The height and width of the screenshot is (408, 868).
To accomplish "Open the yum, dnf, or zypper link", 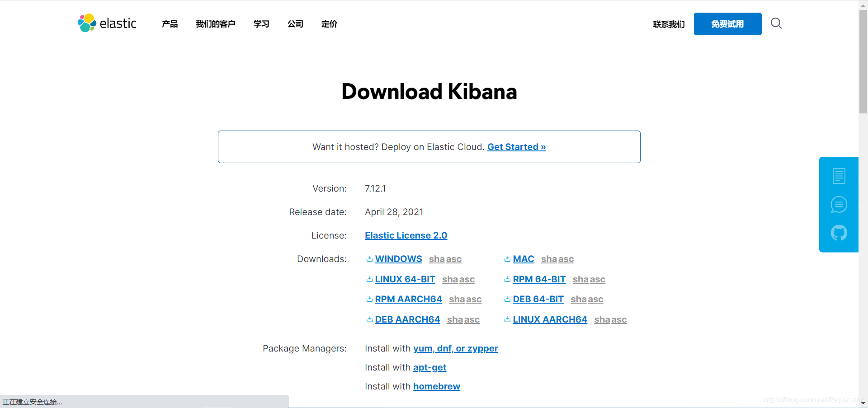I will point(456,348).
